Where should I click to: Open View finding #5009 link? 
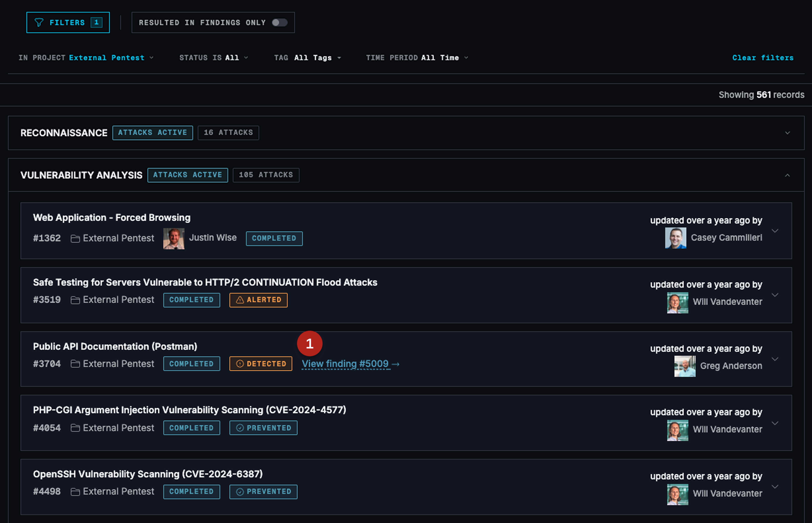350,364
